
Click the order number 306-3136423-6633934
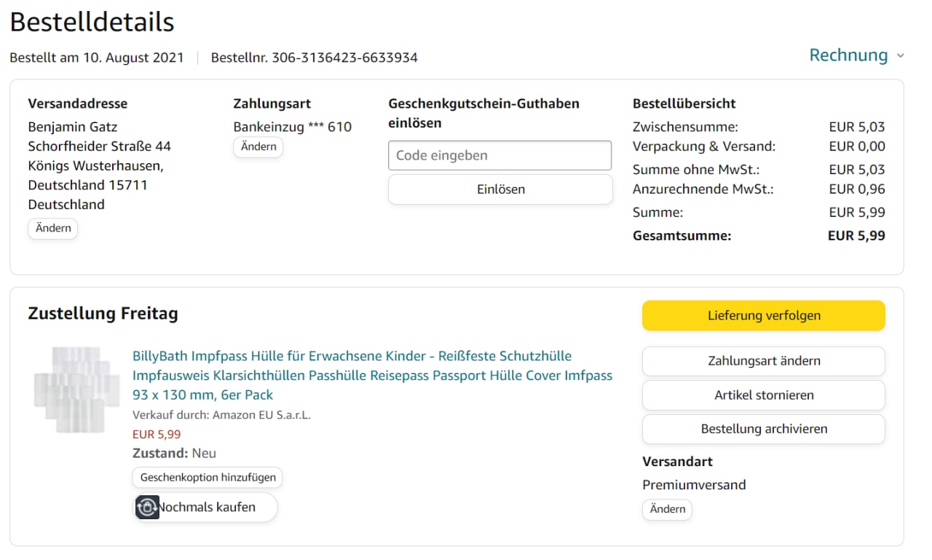[344, 58]
